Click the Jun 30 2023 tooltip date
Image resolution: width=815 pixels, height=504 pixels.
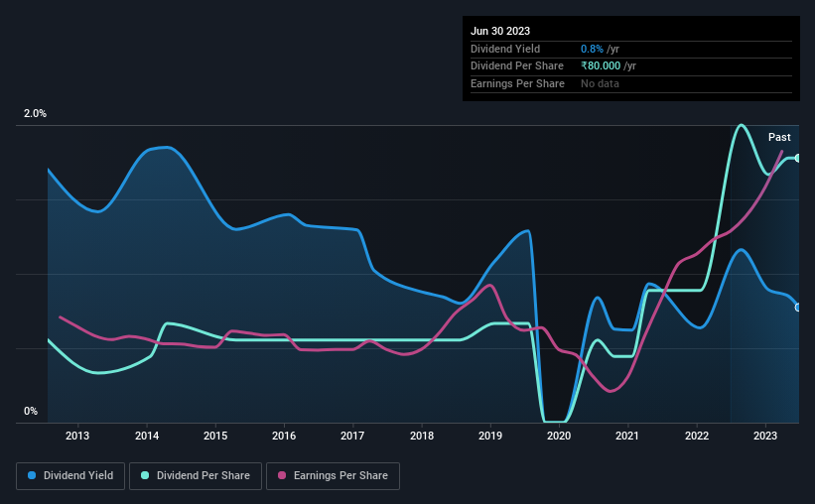click(500, 31)
